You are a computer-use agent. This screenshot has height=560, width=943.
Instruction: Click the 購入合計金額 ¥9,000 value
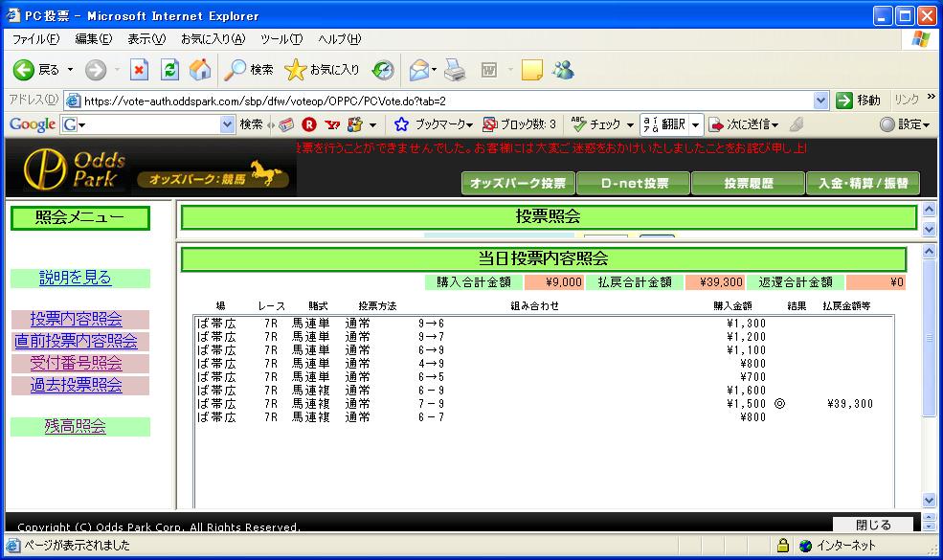564,282
